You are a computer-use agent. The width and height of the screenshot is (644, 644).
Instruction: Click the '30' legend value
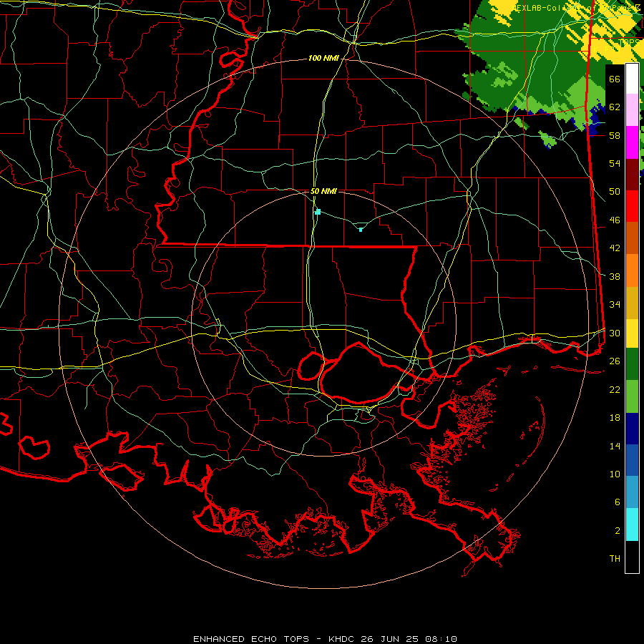click(615, 333)
